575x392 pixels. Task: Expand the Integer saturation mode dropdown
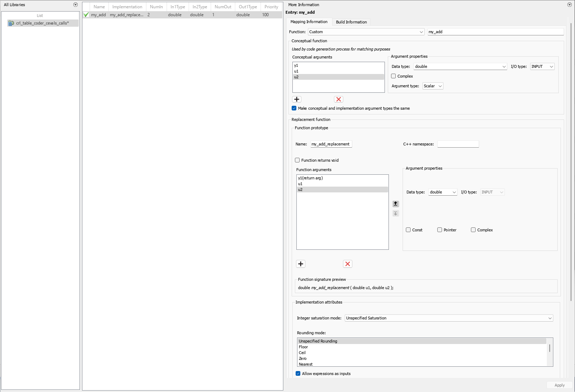(x=449, y=318)
